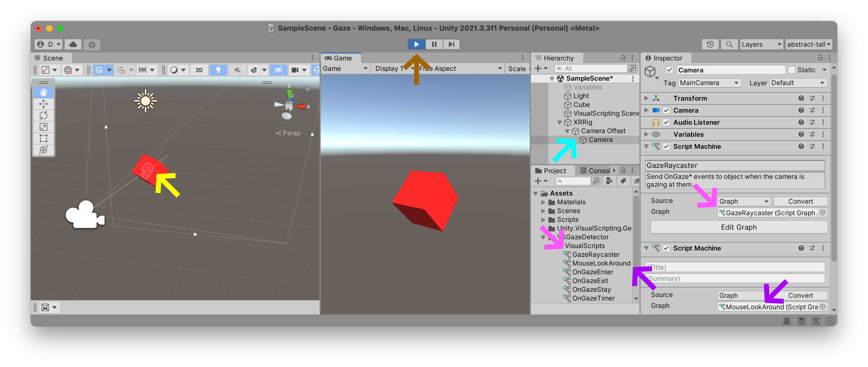The image size is (868, 367).
Task: Pause the game with the Pause button
Action: (434, 44)
